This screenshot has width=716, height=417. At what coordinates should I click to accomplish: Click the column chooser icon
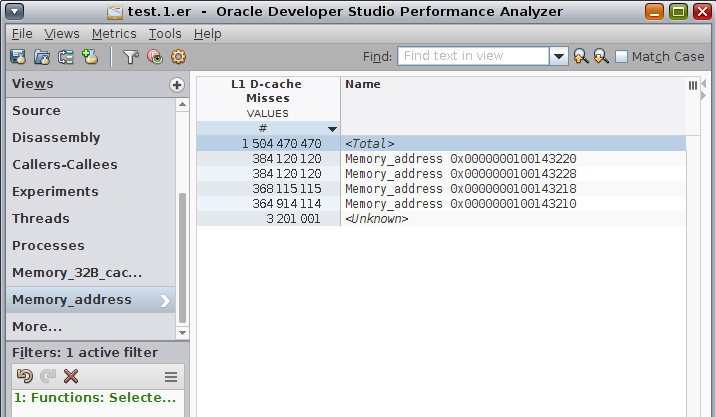pos(692,85)
